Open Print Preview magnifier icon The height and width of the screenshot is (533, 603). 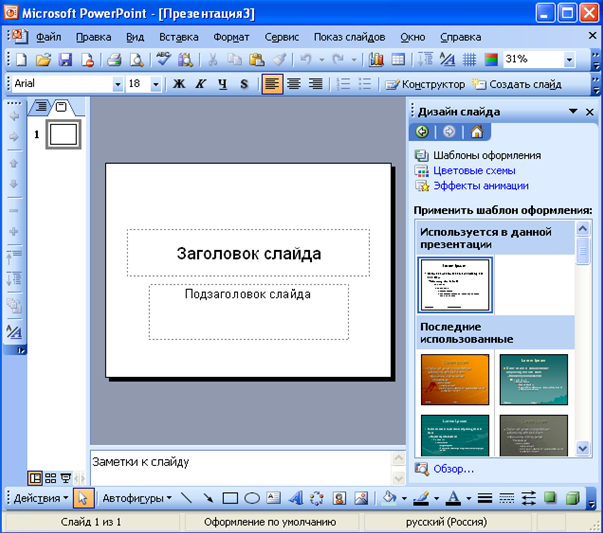(136, 60)
